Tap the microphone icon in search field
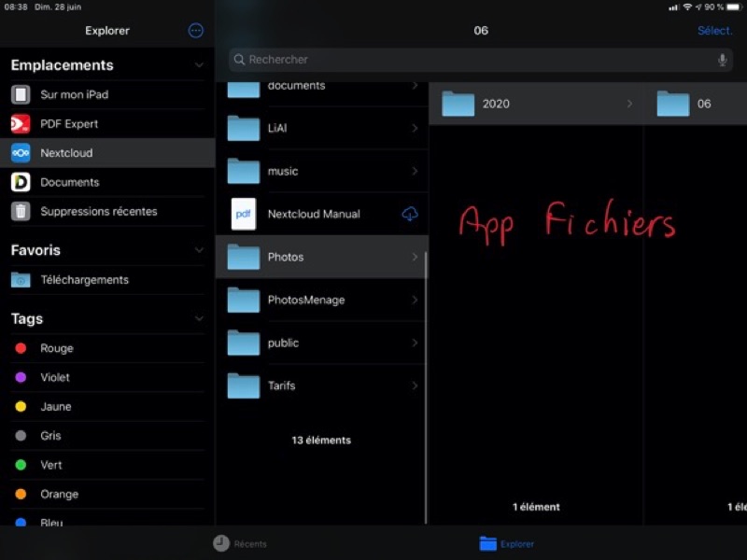747x560 pixels. pos(722,60)
